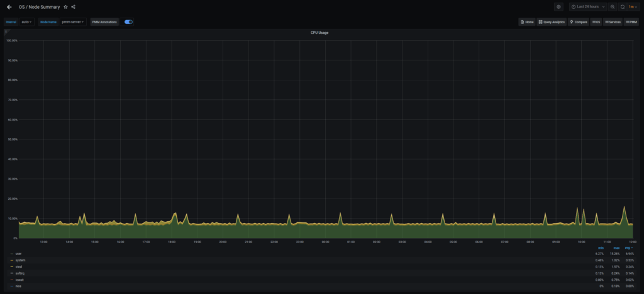Viewport: 644px width, 294px height.
Task: Click system avg value 0.53%
Action: click(x=629, y=260)
